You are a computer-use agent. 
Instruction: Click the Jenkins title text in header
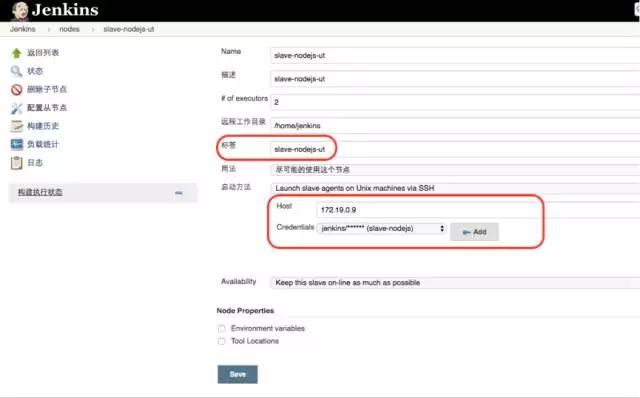[x=65, y=10]
